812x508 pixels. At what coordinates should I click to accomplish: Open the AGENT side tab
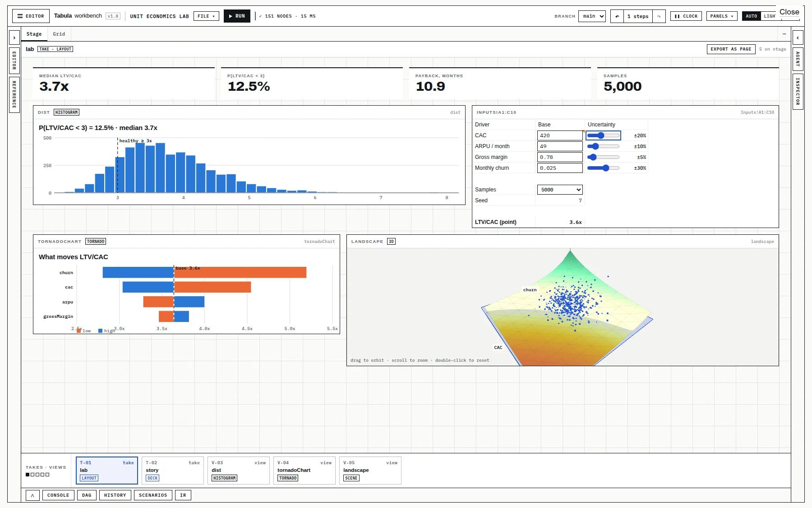click(798, 59)
